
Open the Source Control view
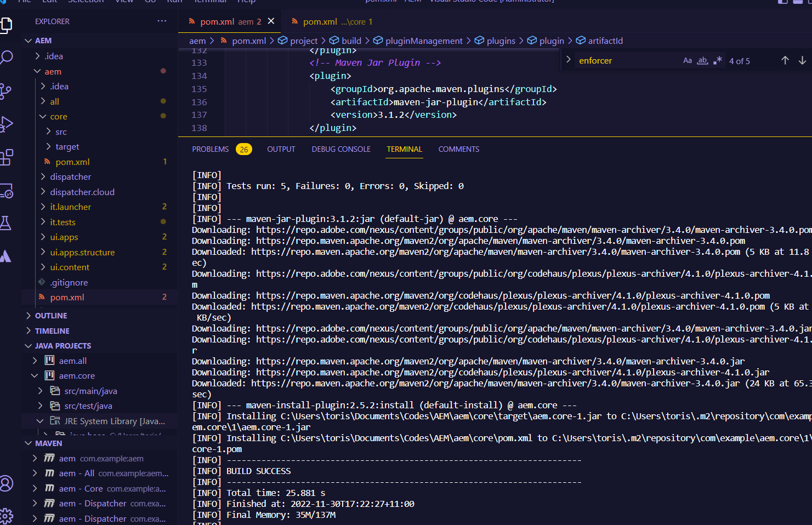pos(5,91)
